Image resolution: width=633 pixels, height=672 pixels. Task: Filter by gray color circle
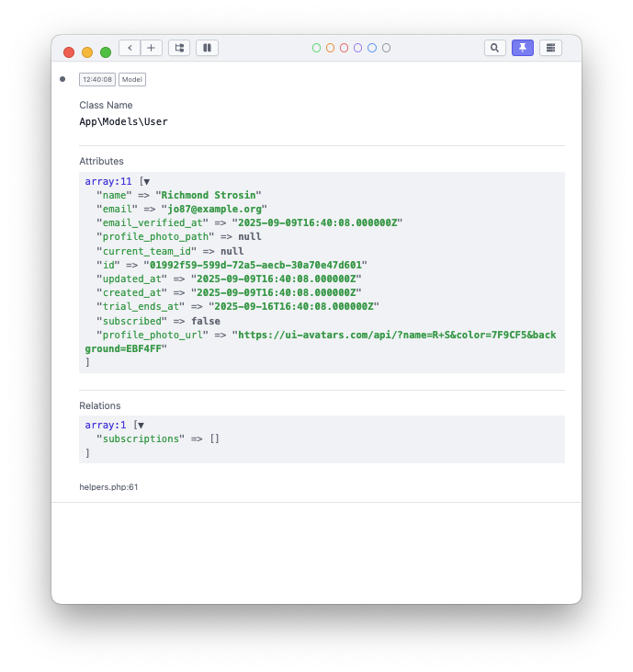[386, 48]
